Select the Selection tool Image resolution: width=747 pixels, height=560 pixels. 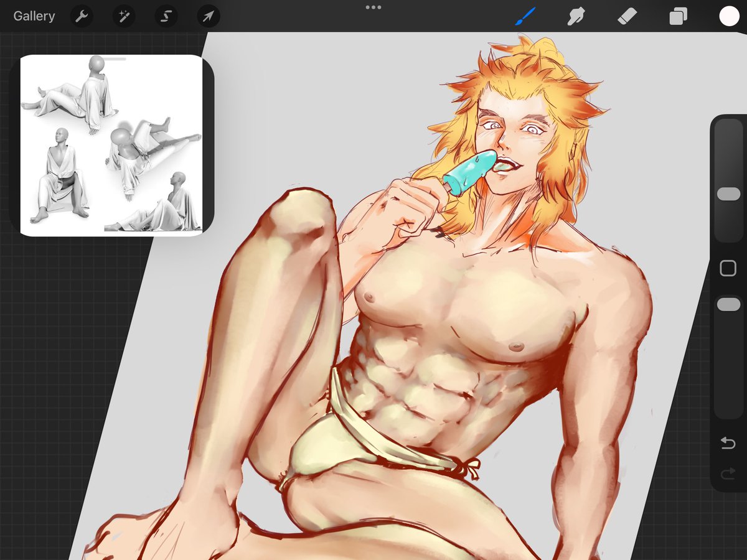(x=166, y=16)
